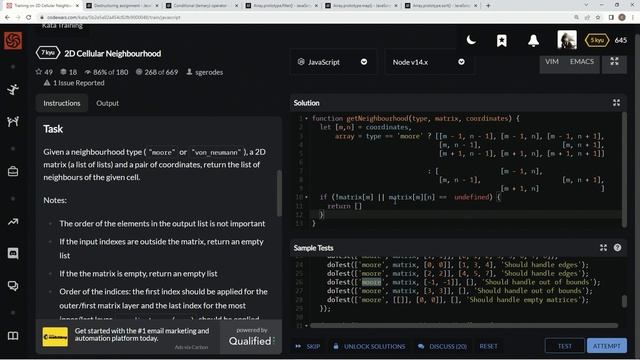Open the user profile avatar

567,40
